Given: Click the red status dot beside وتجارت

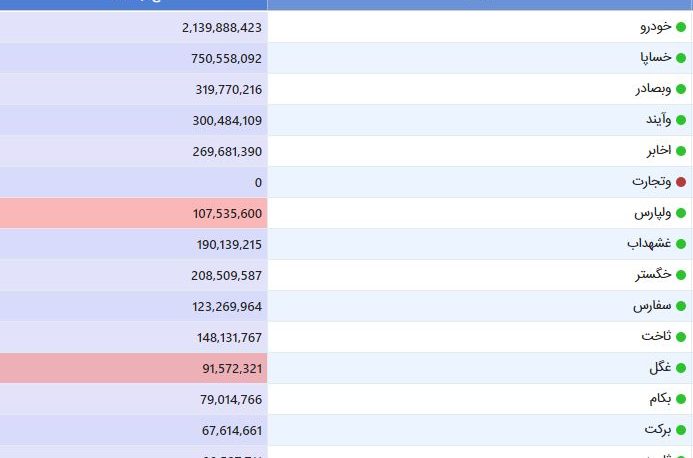Looking at the screenshot, I should pos(681,182).
